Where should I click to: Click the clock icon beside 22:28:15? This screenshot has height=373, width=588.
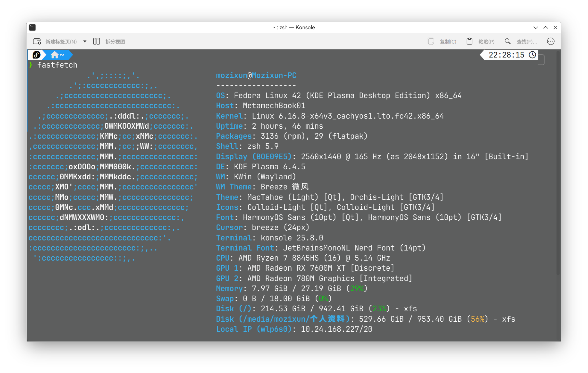(x=532, y=55)
